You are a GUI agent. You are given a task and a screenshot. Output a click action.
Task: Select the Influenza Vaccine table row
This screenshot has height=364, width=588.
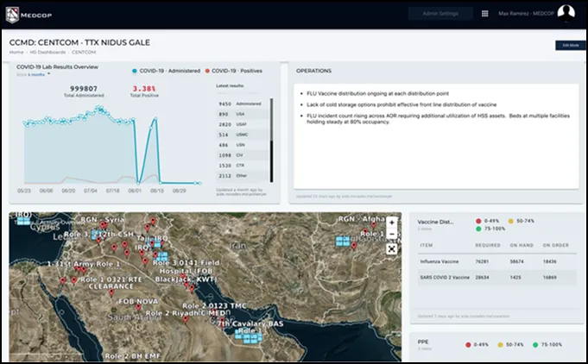point(496,261)
